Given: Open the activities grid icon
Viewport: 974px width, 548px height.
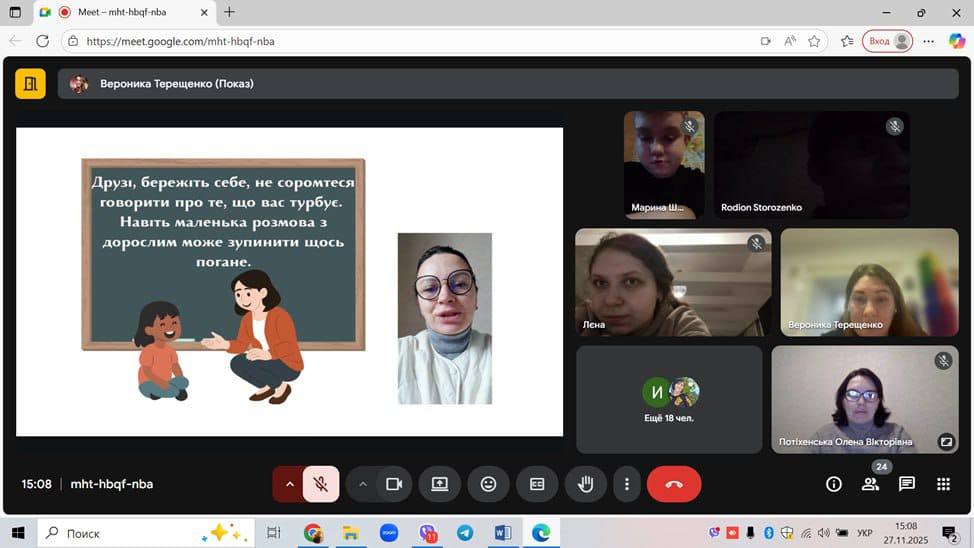Looking at the screenshot, I should pos(942,484).
